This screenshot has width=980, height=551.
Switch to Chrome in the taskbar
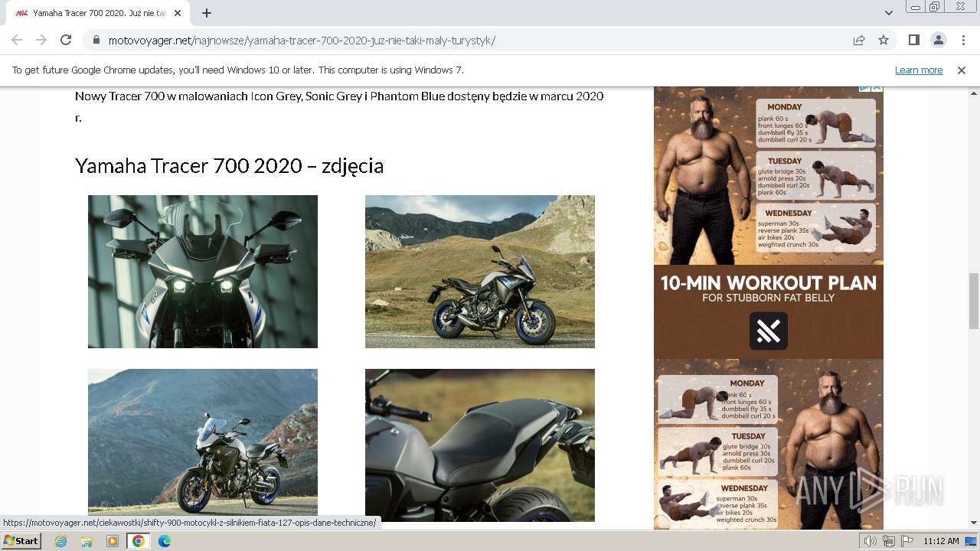click(x=139, y=541)
